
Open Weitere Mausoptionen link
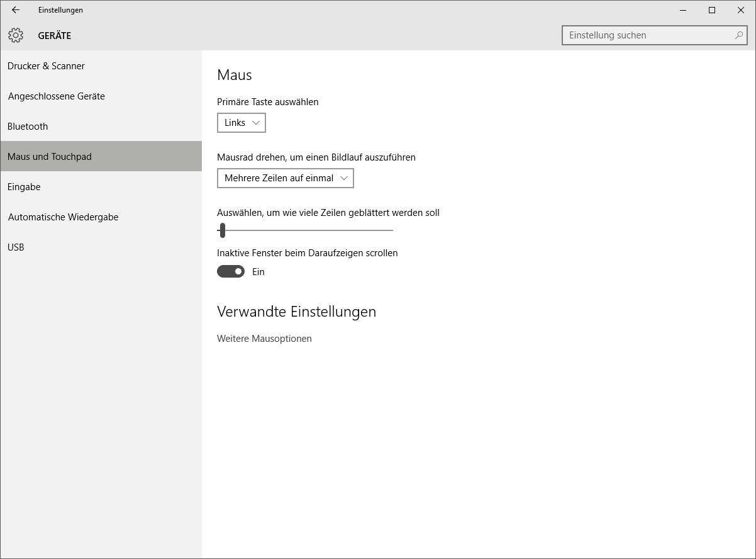tap(264, 339)
